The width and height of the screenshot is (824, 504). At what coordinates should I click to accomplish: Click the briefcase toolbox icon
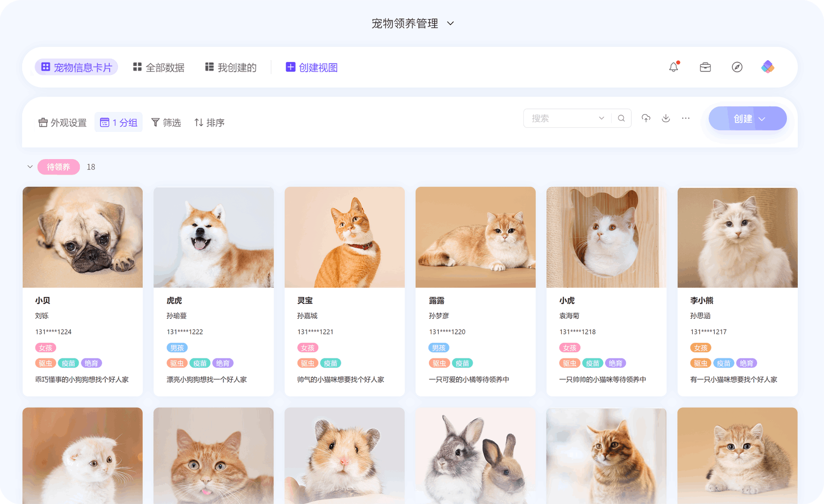(706, 67)
